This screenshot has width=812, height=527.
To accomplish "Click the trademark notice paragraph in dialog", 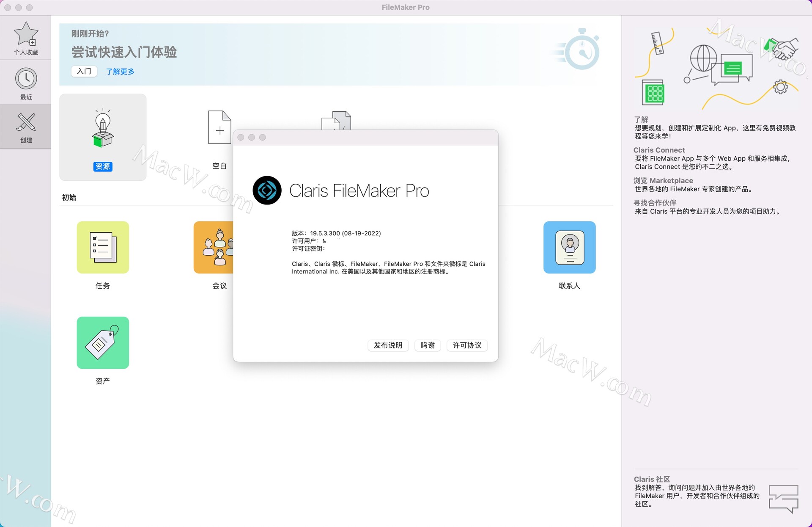I will [388, 268].
